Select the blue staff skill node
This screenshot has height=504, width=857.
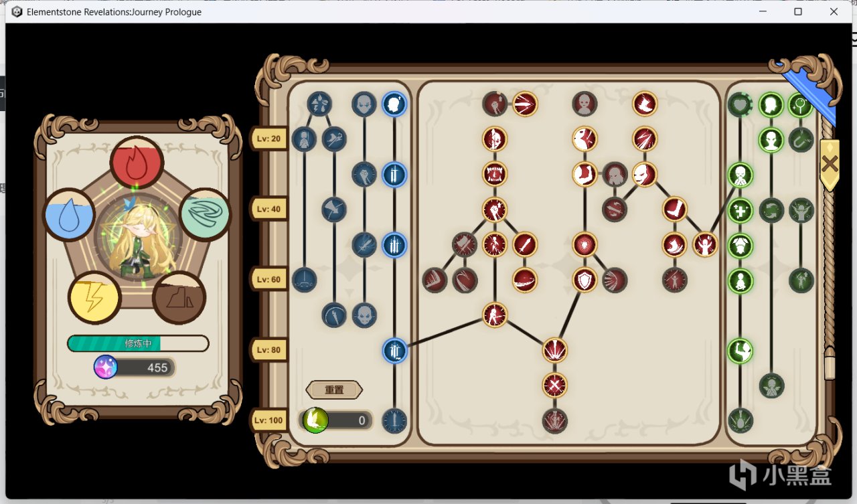pos(334,139)
